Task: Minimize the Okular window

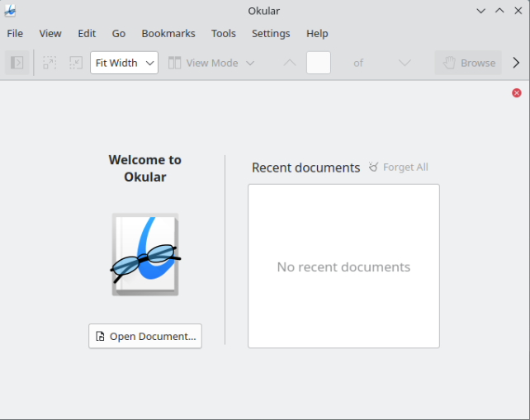Action: pyautogui.click(x=480, y=11)
